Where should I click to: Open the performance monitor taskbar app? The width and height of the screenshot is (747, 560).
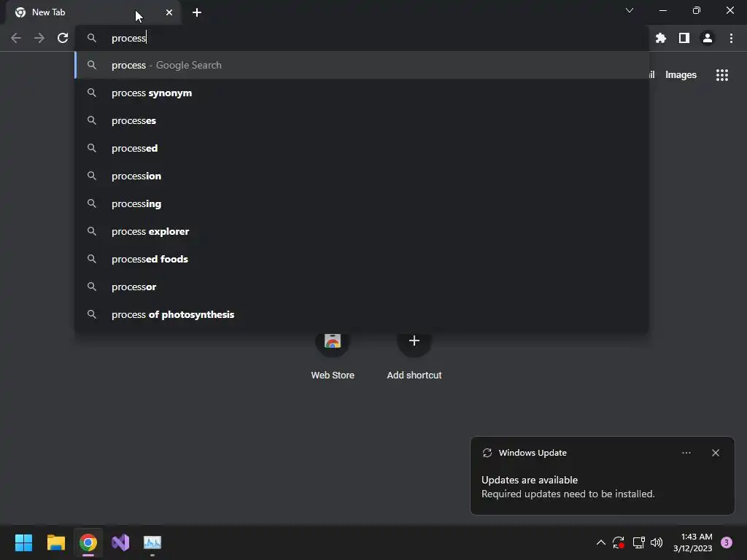pyautogui.click(x=152, y=542)
